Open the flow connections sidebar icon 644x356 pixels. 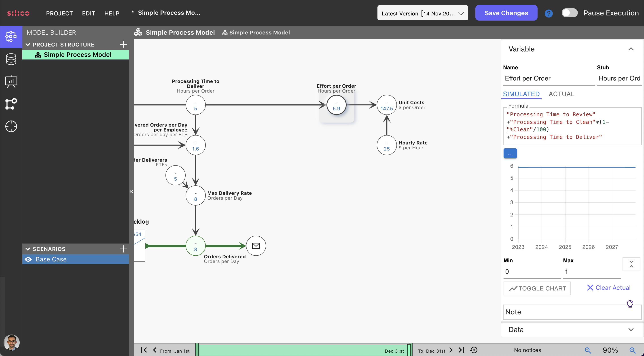[x=11, y=104]
